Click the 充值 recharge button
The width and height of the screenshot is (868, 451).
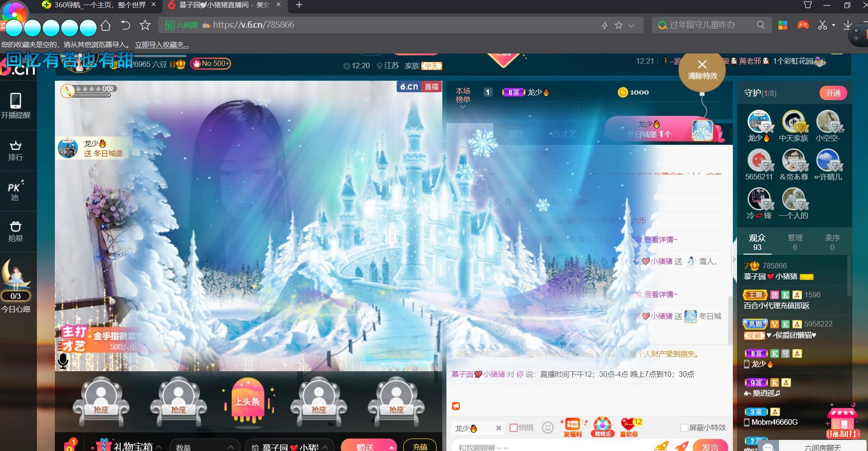[x=420, y=446]
